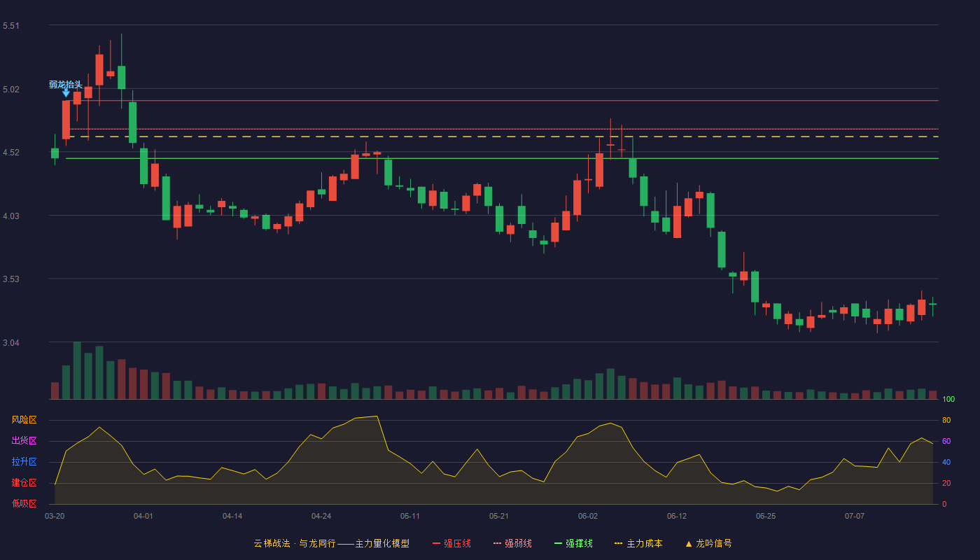Click the 5.02 price axis label

(x=11, y=90)
